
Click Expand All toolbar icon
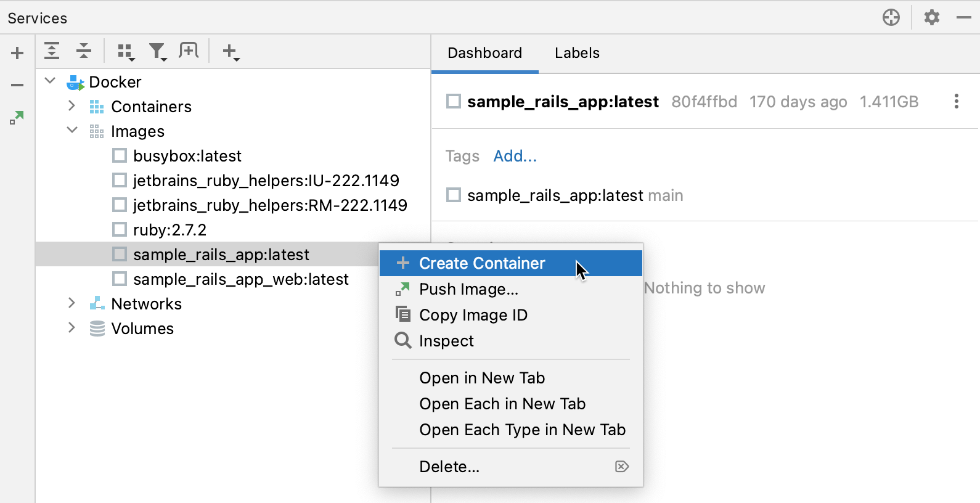pos(52,51)
